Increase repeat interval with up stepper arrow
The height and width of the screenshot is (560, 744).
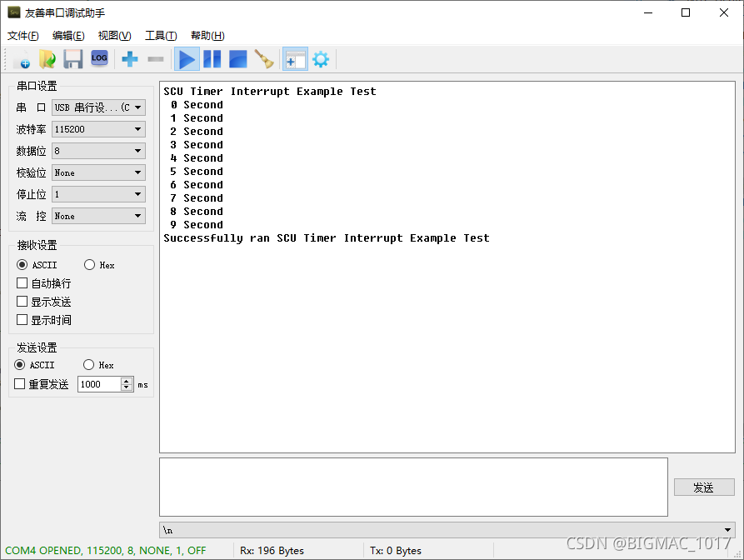tap(127, 381)
